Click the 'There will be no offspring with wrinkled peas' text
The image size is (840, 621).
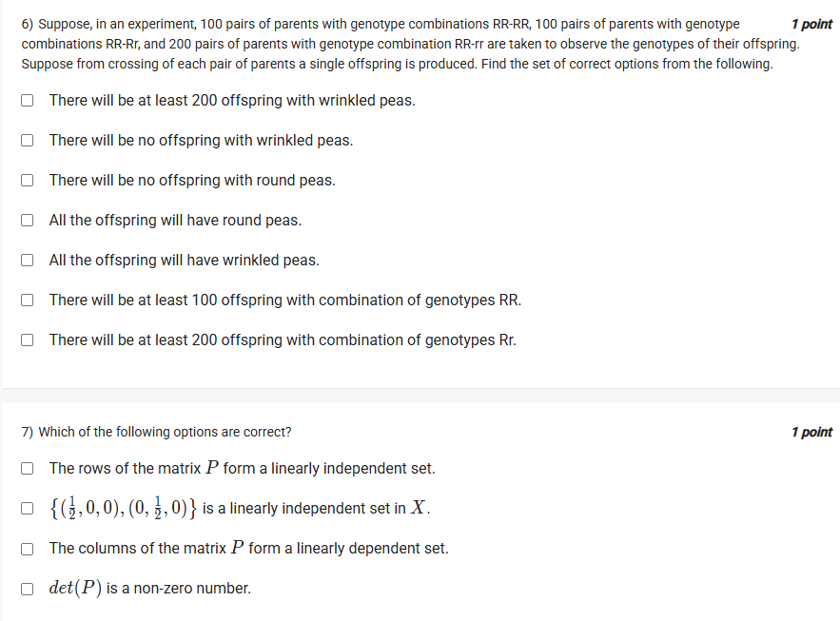[201, 140]
